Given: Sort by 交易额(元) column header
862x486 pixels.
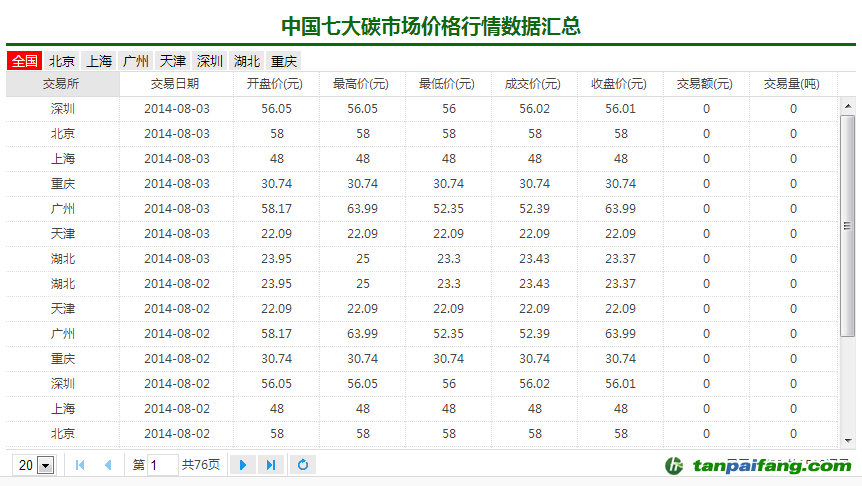Looking at the screenshot, I should pyautogui.click(x=706, y=84).
